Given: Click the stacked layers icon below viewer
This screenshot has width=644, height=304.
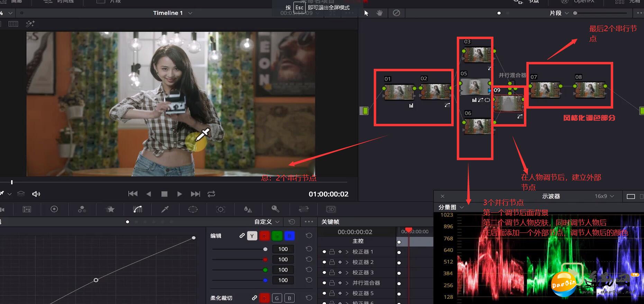Looking at the screenshot, I should point(21,194).
